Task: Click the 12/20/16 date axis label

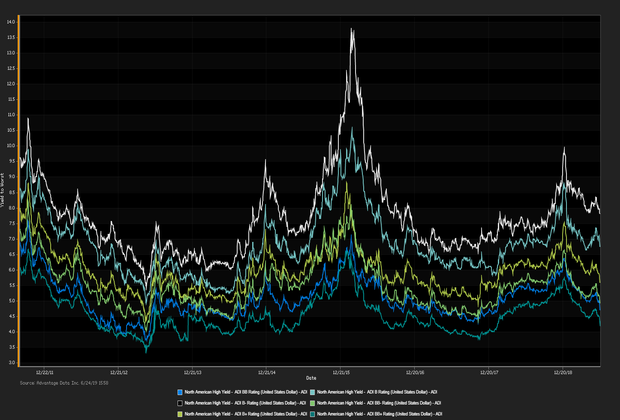Action: click(415, 373)
